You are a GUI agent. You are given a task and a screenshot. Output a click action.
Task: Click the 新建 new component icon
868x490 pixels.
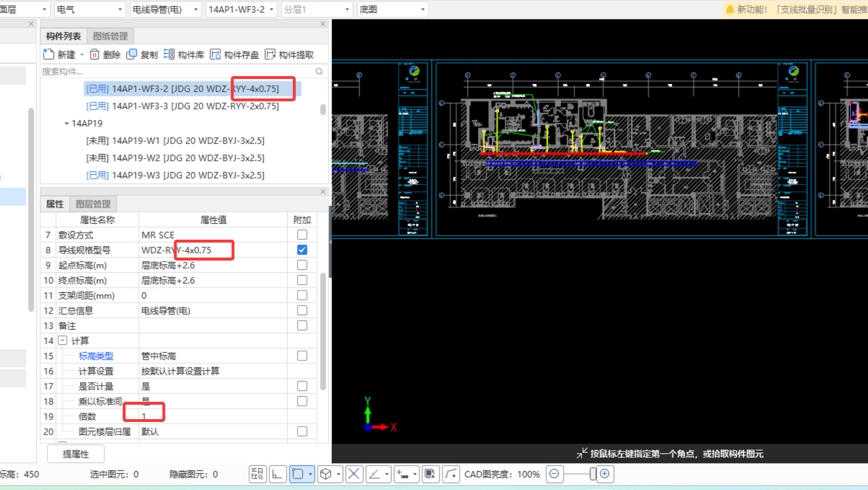tap(49, 54)
